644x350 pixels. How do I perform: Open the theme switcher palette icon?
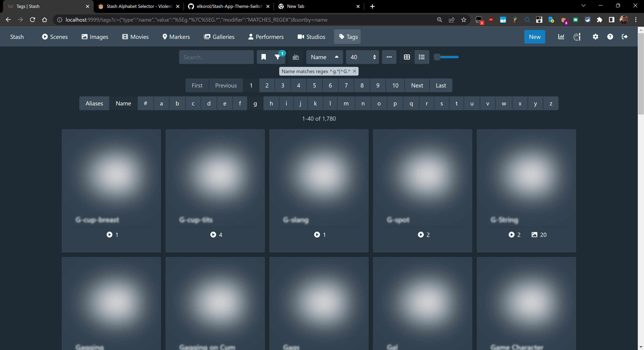pyautogui.click(x=577, y=37)
